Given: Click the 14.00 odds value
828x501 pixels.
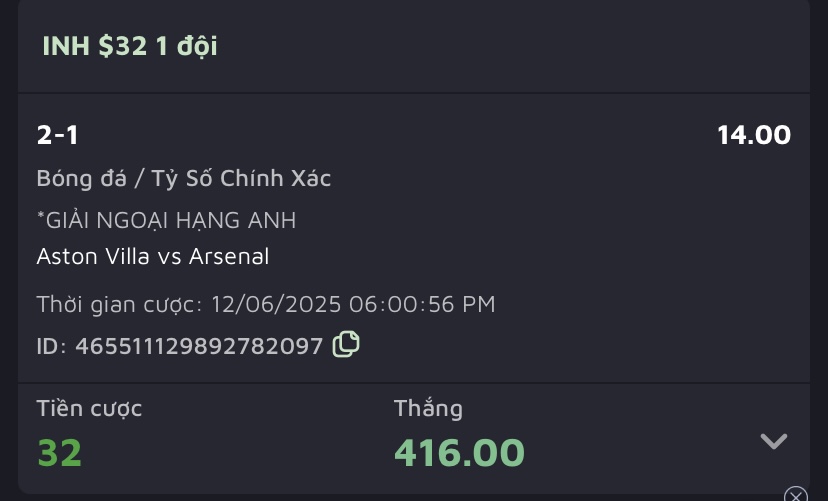Looking at the screenshot, I should tap(753, 134).
